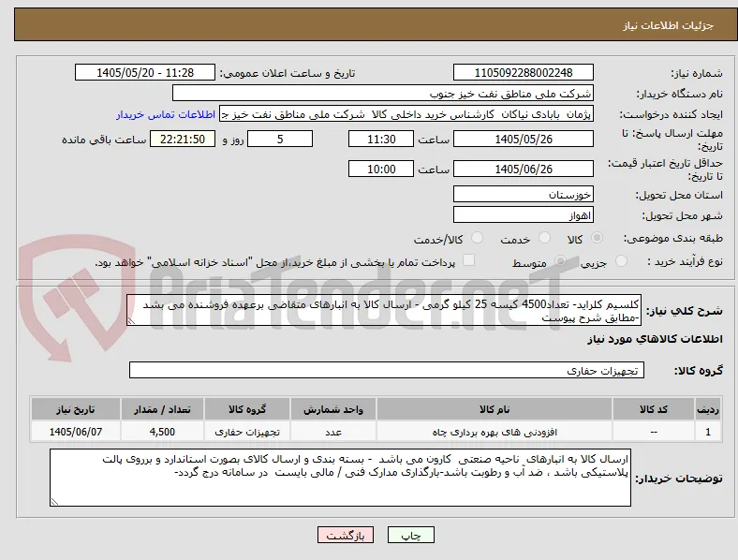Click the جزئیات اطلاعات نیاز header title
Screen dimensions: 738x560
click(x=668, y=25)
